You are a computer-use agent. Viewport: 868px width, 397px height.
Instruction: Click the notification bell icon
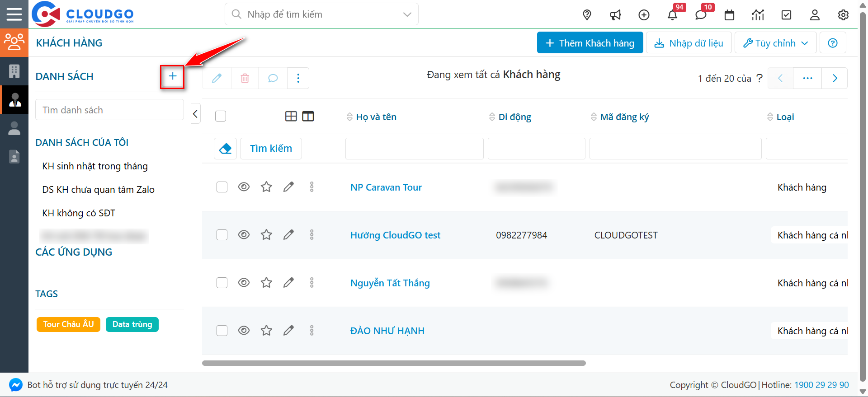672,15
